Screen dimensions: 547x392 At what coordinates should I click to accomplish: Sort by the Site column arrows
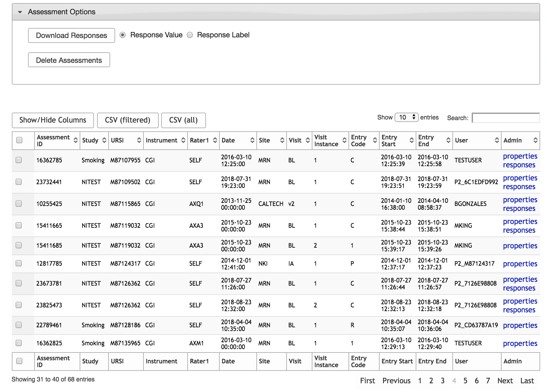282,140
